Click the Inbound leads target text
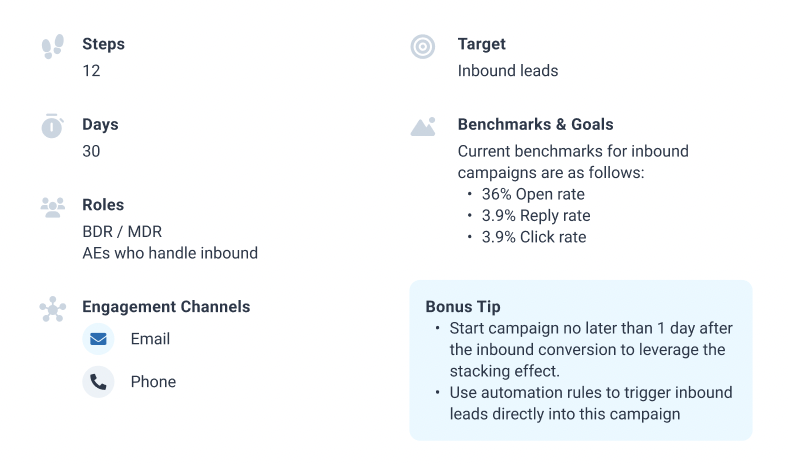 (508, 71)
